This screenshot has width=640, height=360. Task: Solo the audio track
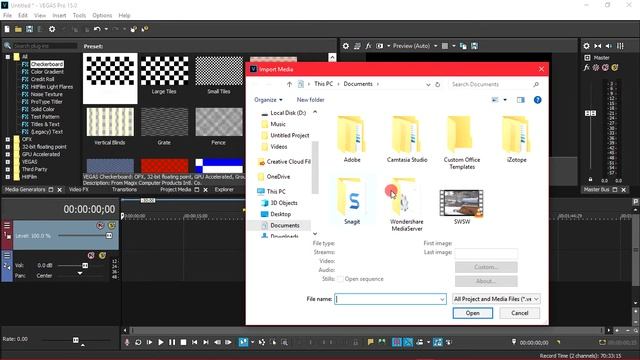click(102, 256)
